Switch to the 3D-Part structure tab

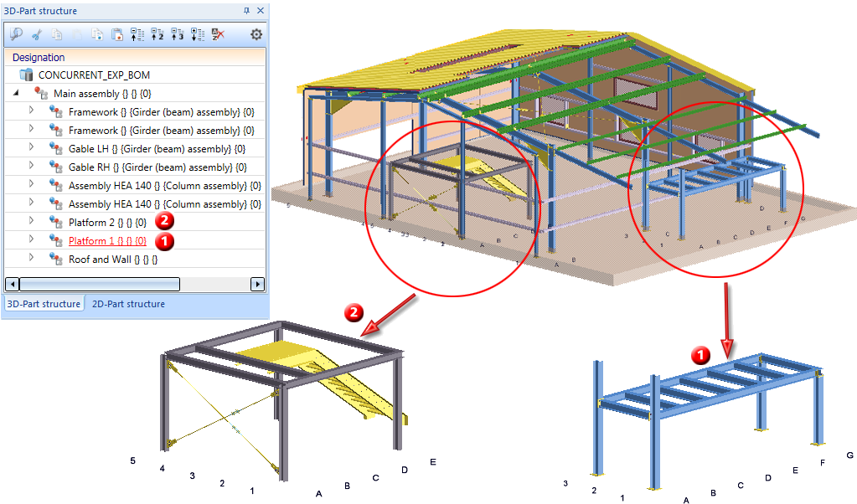coord(44,304)
